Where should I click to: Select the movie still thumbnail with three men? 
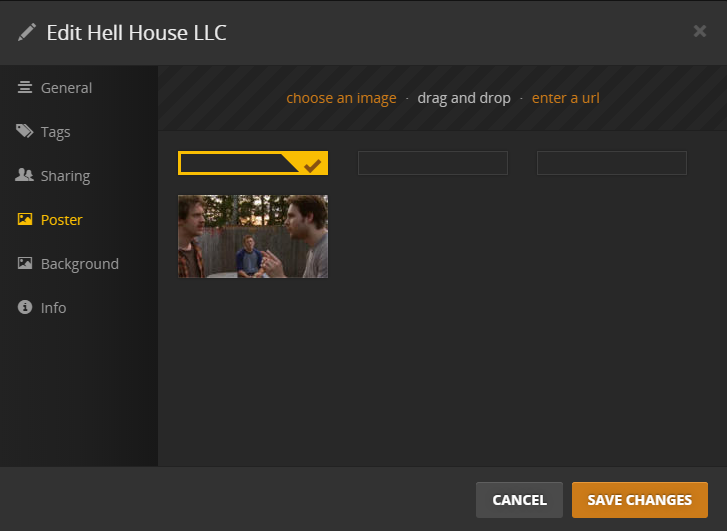(x=253, y=236)
